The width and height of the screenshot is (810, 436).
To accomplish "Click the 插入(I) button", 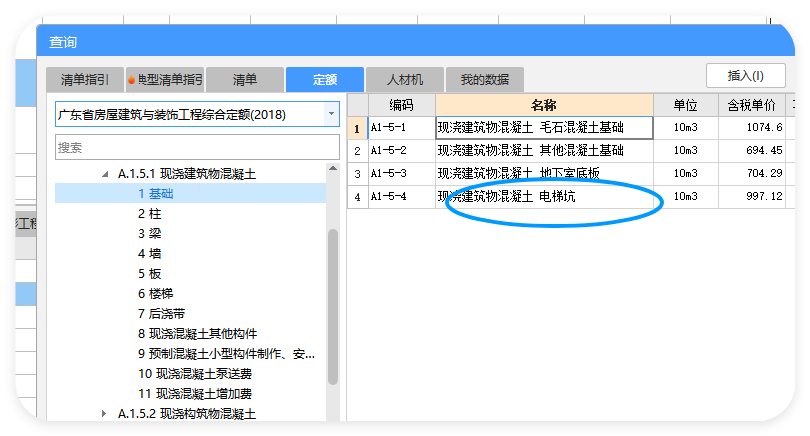I will pyautogui.click(x=745, y=75).
